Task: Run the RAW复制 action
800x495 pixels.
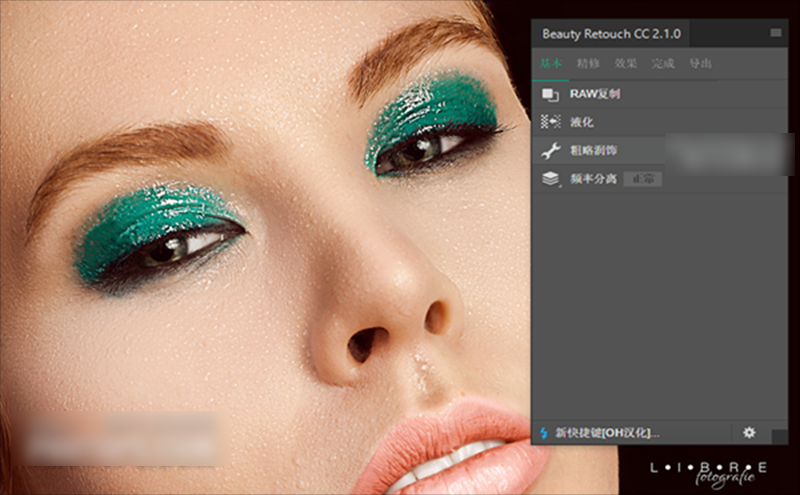Action: [595, 94]
